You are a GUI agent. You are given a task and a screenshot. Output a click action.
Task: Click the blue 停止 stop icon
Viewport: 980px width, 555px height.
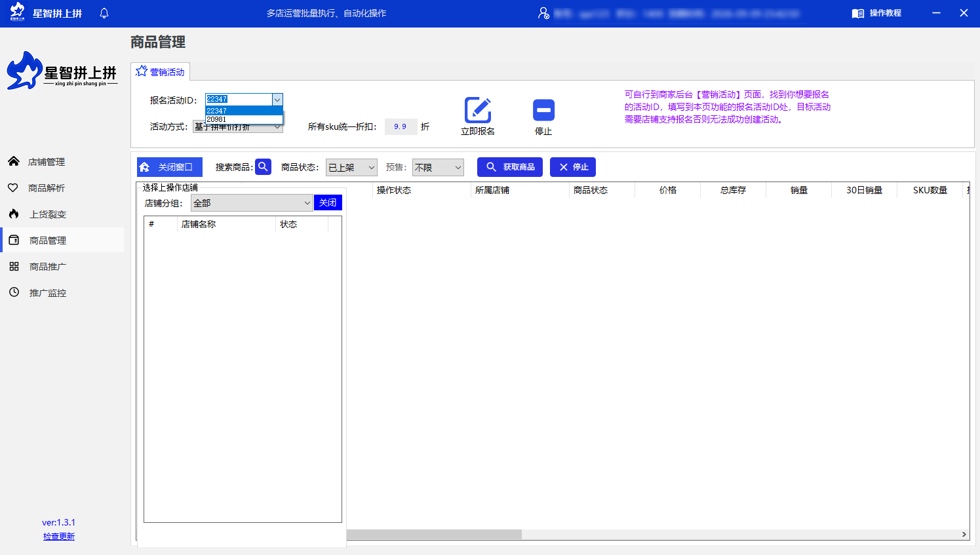(543, 109)
